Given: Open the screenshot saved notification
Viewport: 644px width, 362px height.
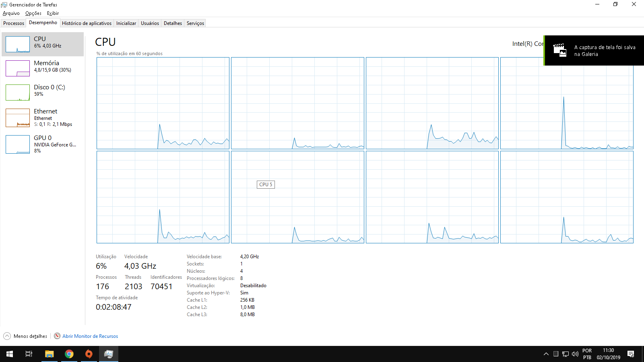Looking at the screenshot, I should pos(594,51).
